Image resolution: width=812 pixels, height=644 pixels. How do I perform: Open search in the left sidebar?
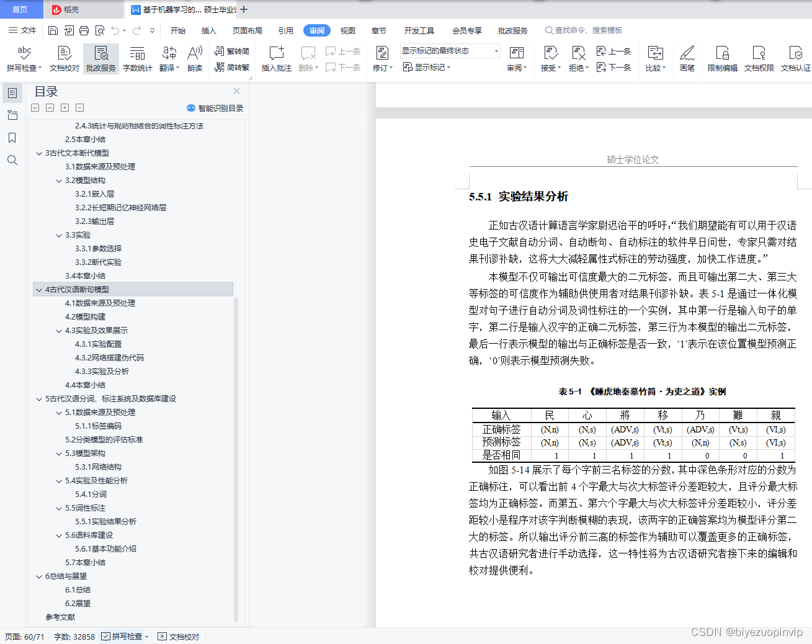tap(12, 160)
